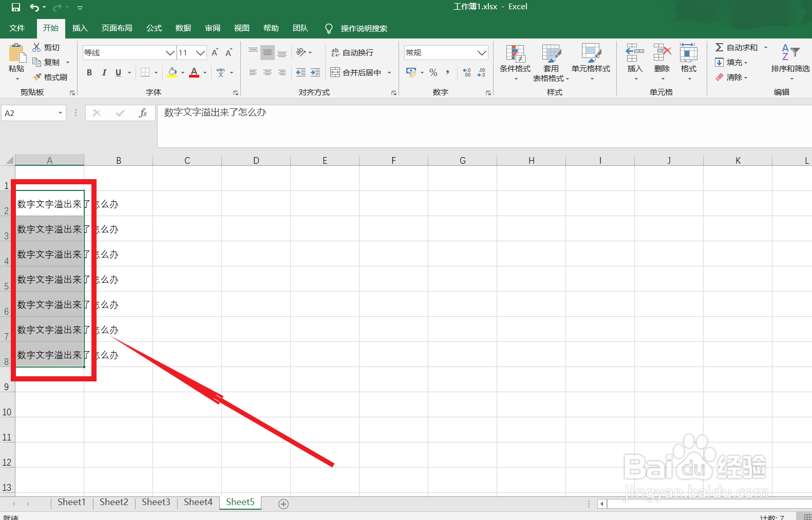The image size is (812, 520).
Task: Open the Merge & Center dropdown arrow
Action: pos(389,72)
